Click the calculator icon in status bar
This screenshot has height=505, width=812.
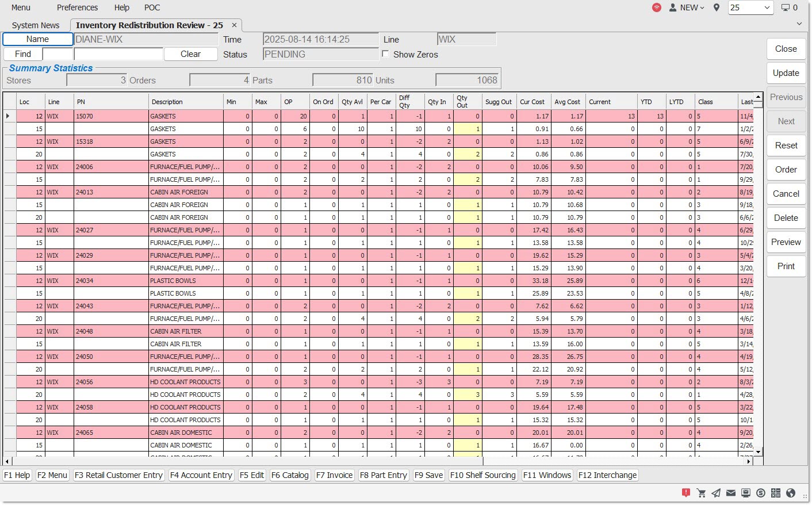(x=776, y=493)
